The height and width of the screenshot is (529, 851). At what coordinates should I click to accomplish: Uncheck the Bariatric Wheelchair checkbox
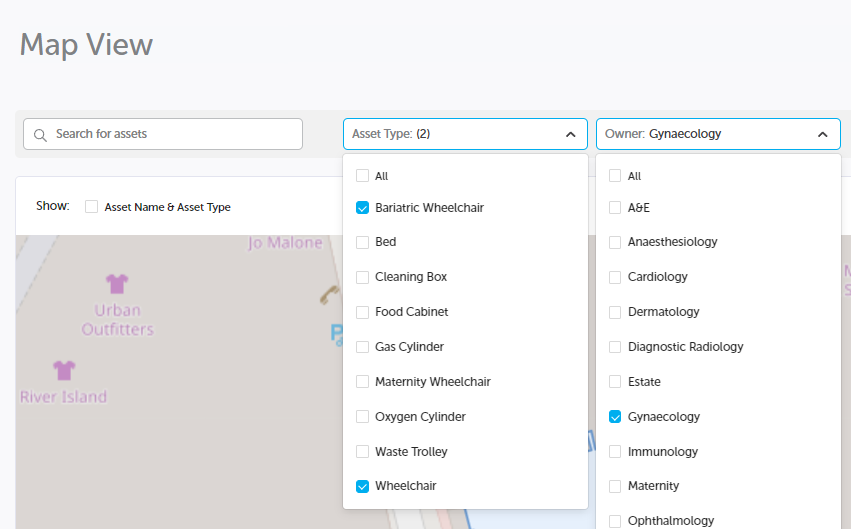362,208
